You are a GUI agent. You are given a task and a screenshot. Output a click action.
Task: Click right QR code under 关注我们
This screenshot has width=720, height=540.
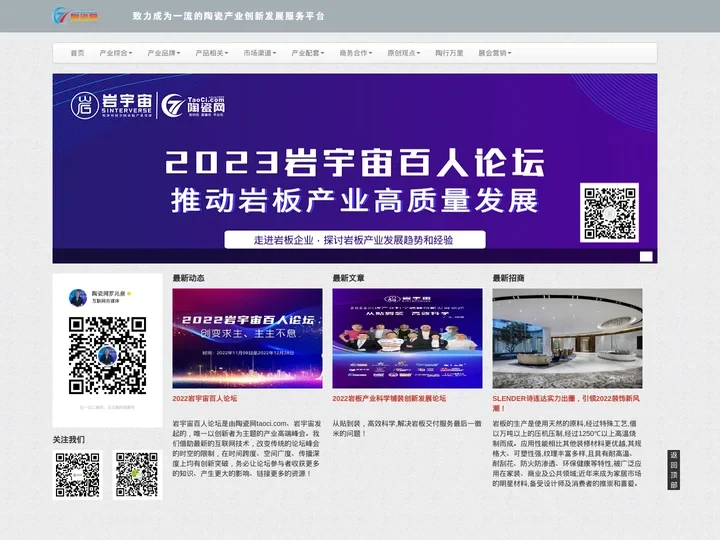click(x=137, y=475)
